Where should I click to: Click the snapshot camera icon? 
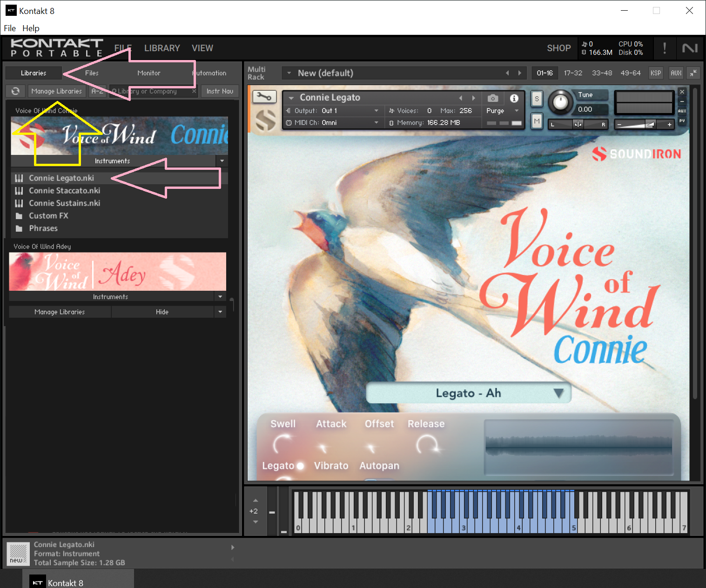coord(493,98)
